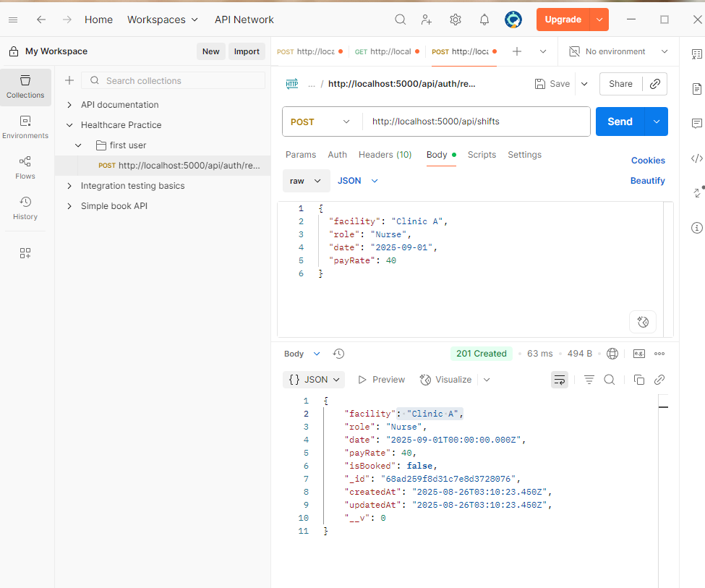Switch to the Auth tab

(x=337, y=155)
